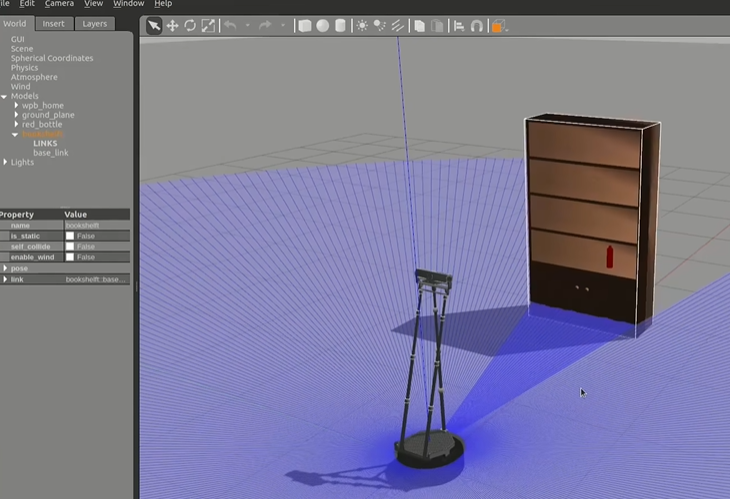Insert a box shape
The image size is (730, 499).
(304, 26)
